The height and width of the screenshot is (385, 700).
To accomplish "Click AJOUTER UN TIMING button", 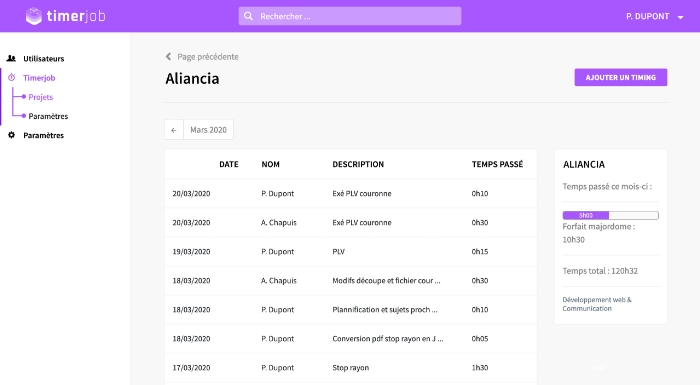I will click(x=621, y=77).
